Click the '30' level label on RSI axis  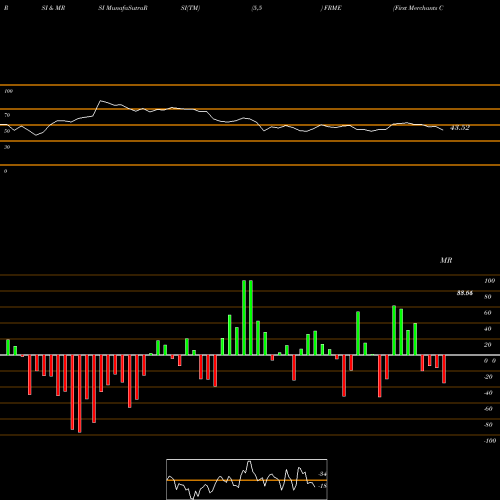pyautogui.click(x=7, y=147)
